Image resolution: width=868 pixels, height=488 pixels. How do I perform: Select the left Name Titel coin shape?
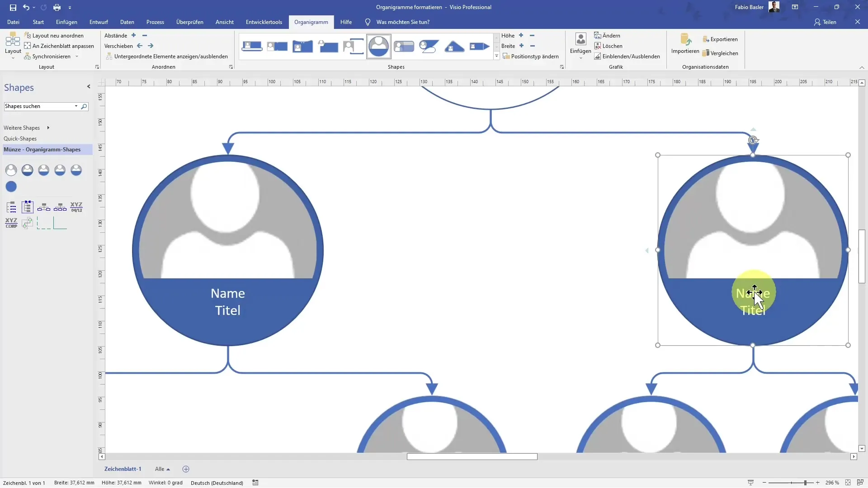tap(228, 250)
